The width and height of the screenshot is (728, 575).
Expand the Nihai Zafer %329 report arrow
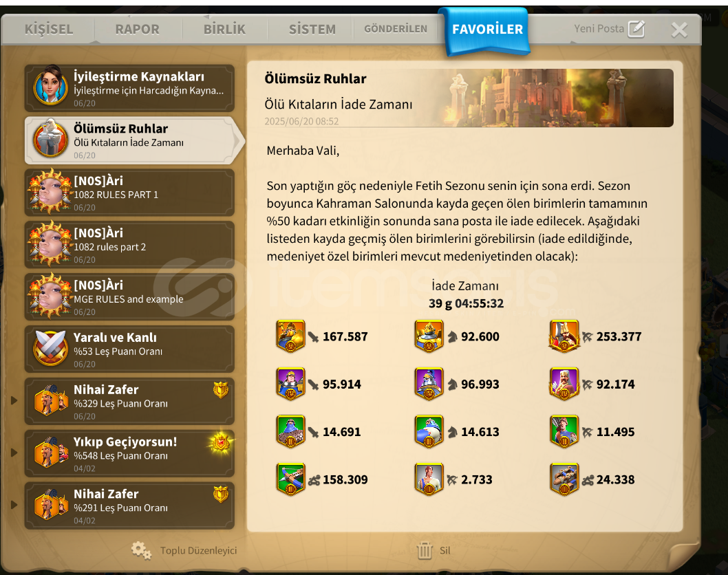14,400
